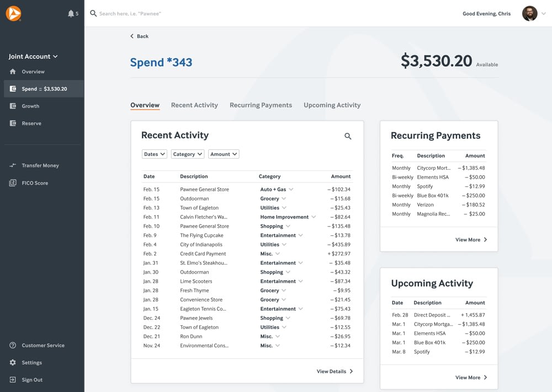Screen dimensions: 552x392
Task: Click the Date column header in Recent Activity
Action: tap(149, 176)
